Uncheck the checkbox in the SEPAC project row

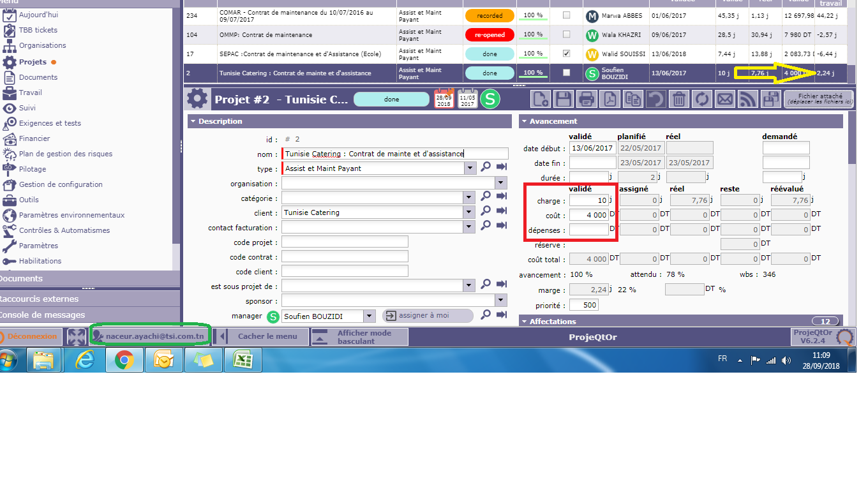click(566, 54)
